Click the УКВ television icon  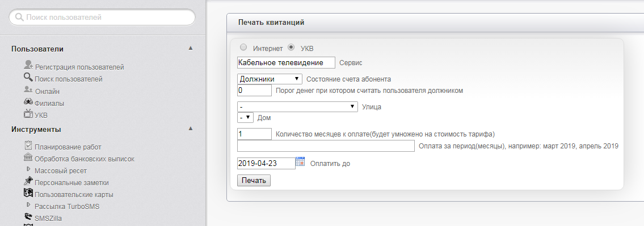click(x=28, y=114)
